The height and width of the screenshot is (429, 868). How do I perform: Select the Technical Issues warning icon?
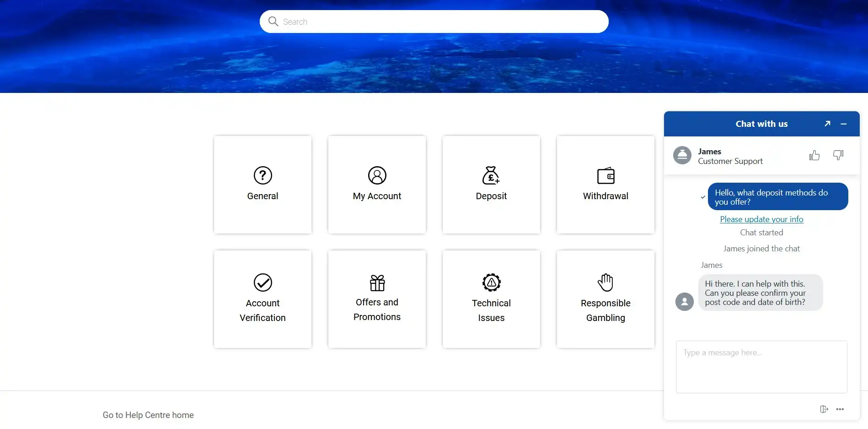(x=491, y=282)
